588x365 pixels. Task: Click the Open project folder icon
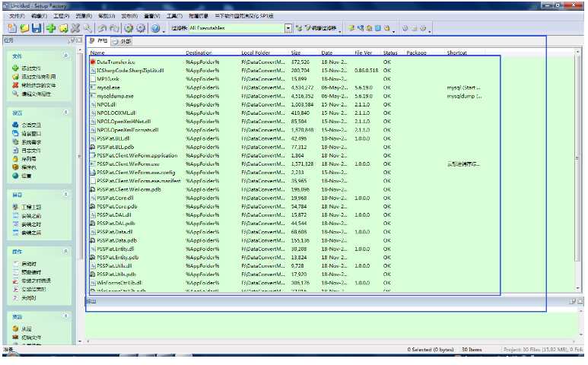24,28
